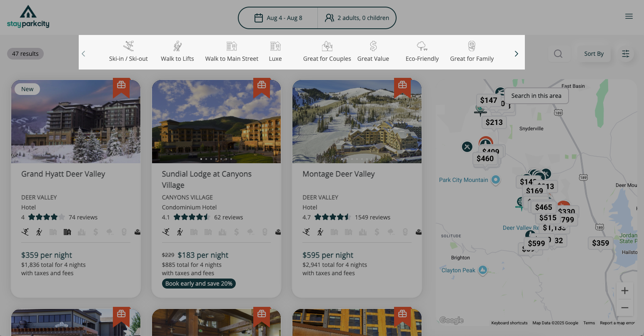Click the $595 per night price
The image size is (644, 336).
(x=328, y=255)
